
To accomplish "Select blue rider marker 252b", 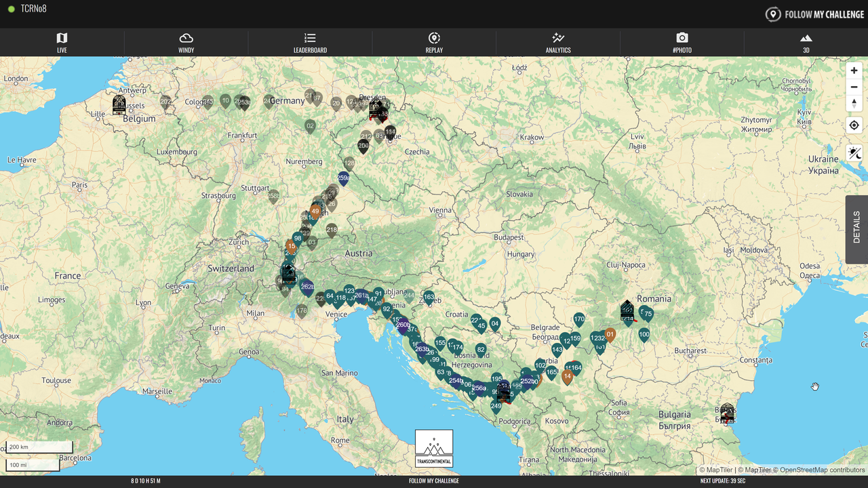I will [527, 382].
